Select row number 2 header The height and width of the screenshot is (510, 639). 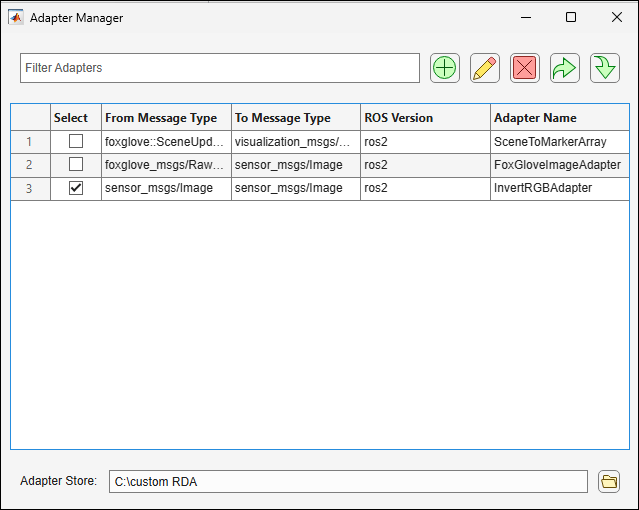coord(31,165)
